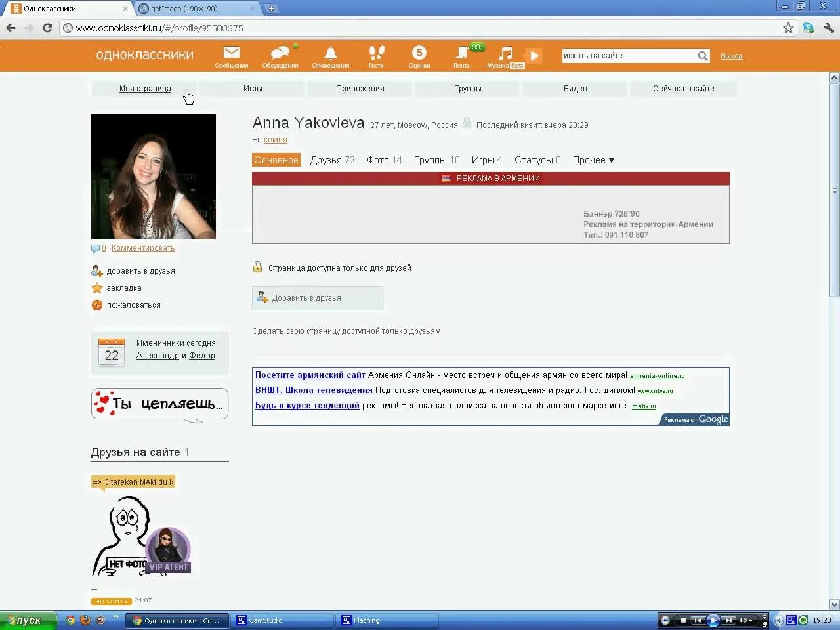The image size is (840, 630).
Task: Open the Александр name day link
Action: pos(157,356)
